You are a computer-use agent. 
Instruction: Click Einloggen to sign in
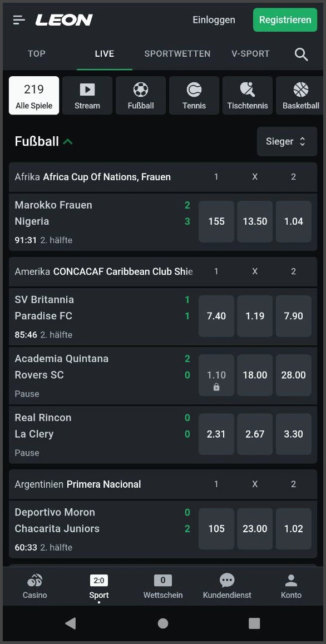click(x=214, y=19)
